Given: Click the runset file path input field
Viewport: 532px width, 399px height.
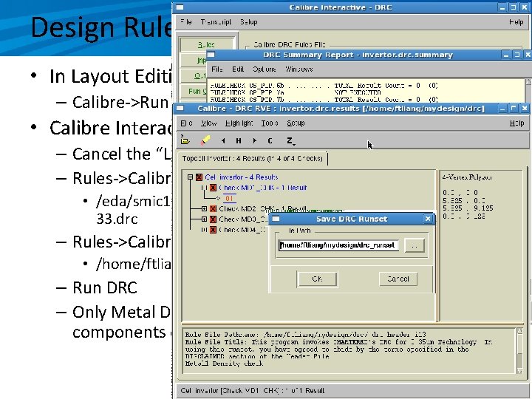Looking at the screenshot, I should (338, 245).
